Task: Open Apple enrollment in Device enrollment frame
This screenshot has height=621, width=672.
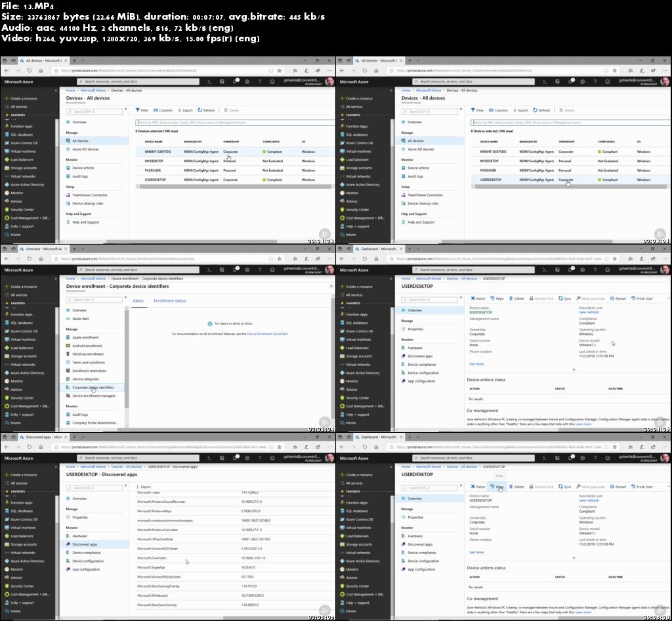Action: click(x=85, y=337)
